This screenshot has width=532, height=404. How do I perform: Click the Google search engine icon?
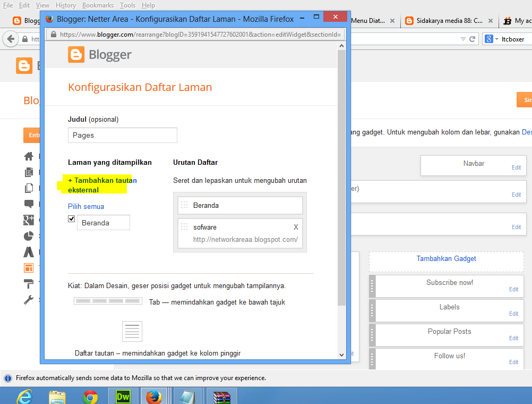click(x=489, y=39)
